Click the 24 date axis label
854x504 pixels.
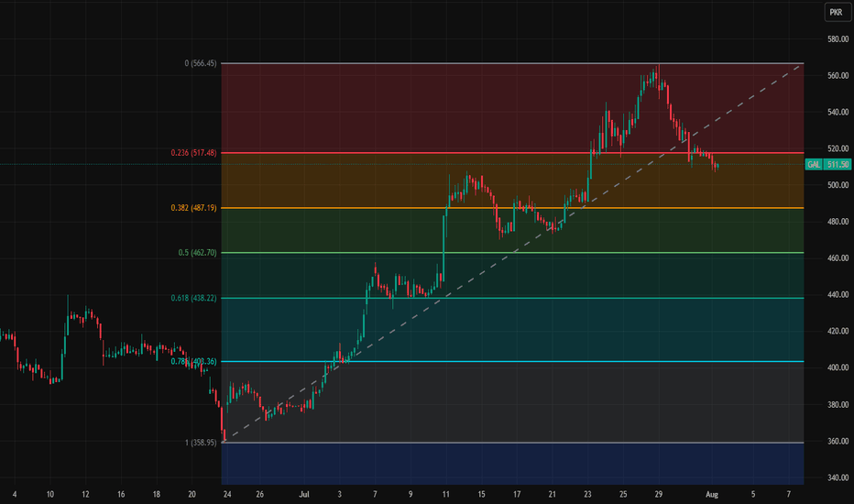click(227, 494)
